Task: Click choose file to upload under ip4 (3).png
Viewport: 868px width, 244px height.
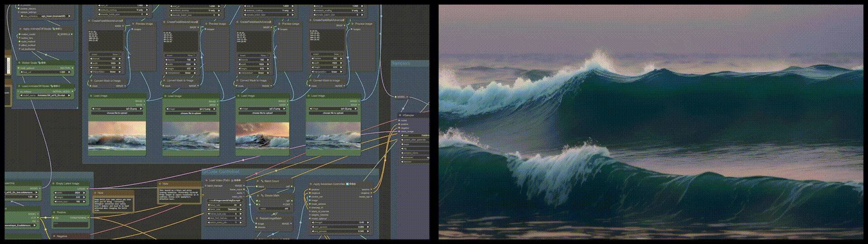Action: click(x=334, y=113)
